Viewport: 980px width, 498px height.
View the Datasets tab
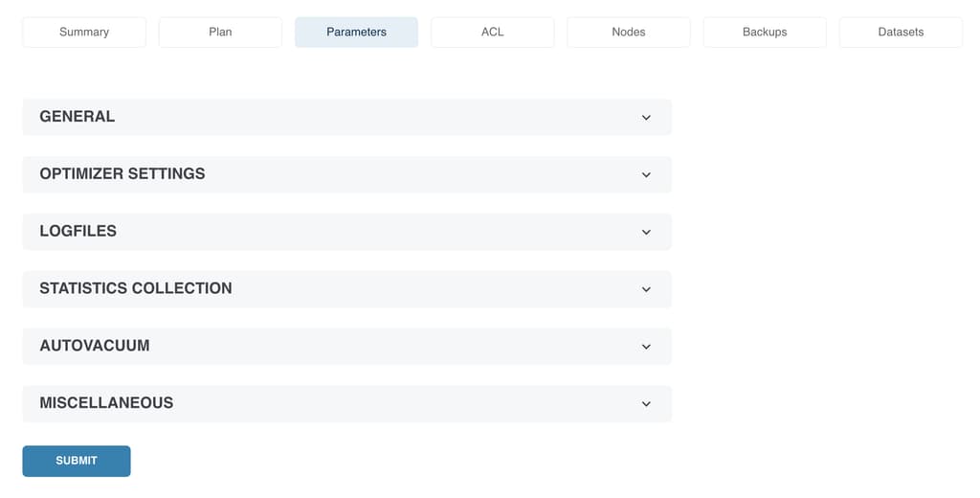901,32
